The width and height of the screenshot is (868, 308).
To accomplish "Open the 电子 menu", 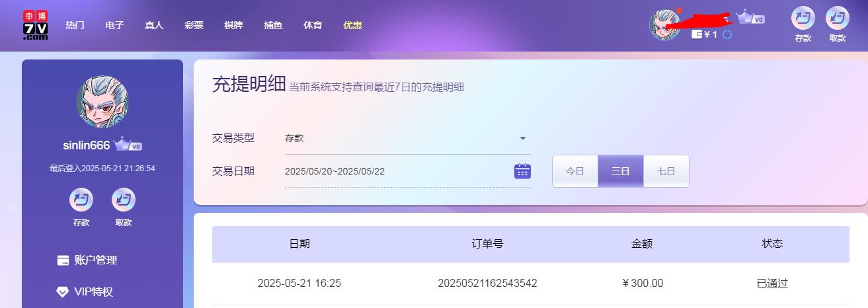I will (114, 25).
